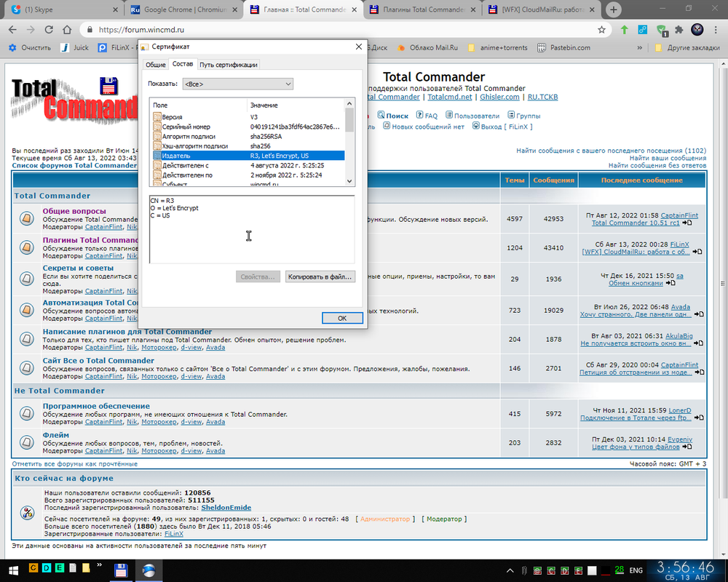Open the Группы link
The height and width of the screenshot is (582, 728).
tap(524, 116)
